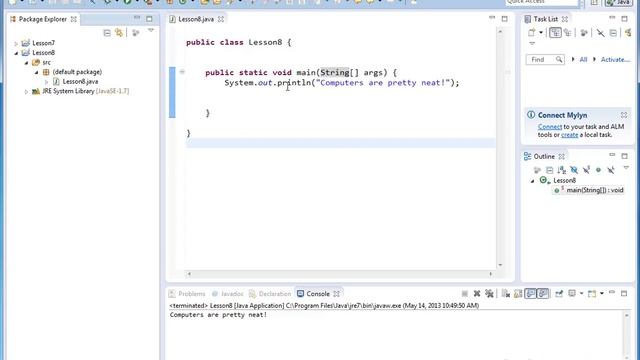Toggle Hide Static Members in Outline
Image resolution: width=640 pixels, height=360 pixels.
pyautogui.click(x=586, y=170)
